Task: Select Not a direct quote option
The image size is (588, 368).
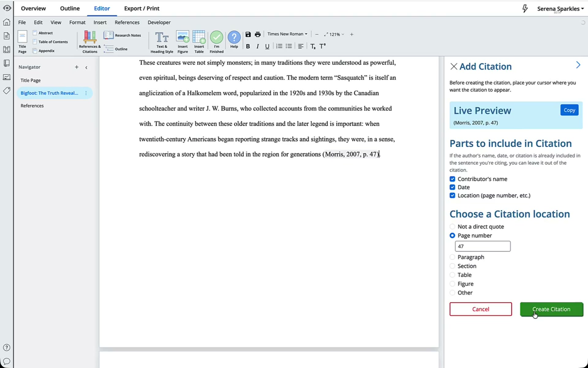Action: click(x=452, y=227)
